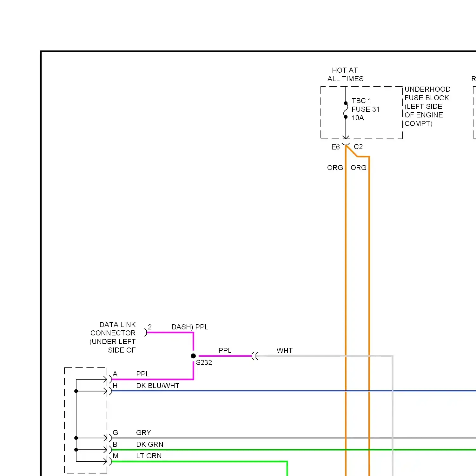476x476 pixels.
Task: Click UNDERHOOD FUSE BLOCK text
Action: click(427, 94)
